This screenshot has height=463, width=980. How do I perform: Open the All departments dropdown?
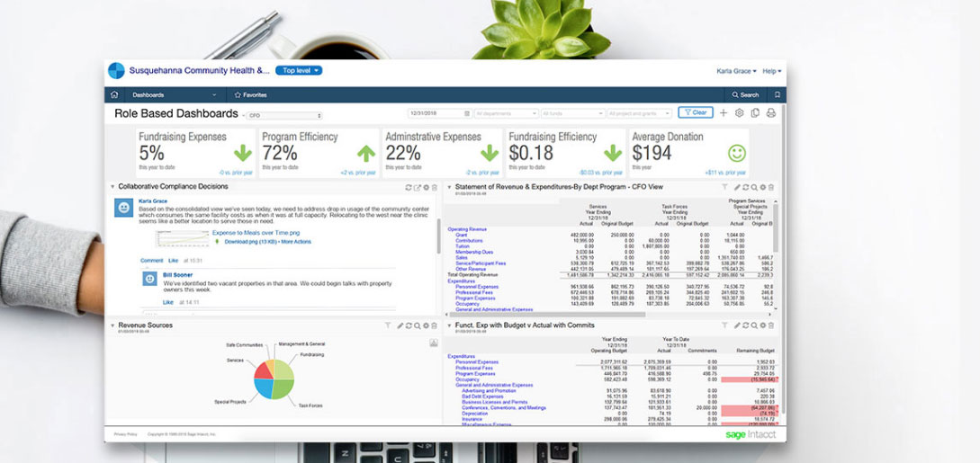506,113
